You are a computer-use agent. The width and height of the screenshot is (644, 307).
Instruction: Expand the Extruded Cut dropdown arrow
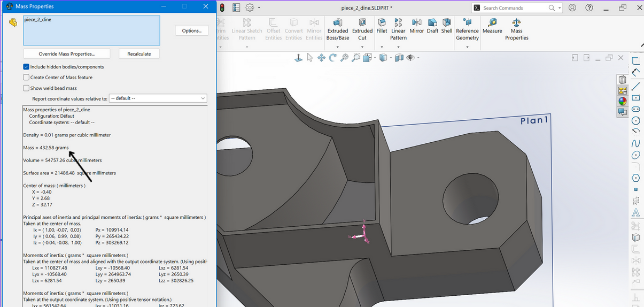click(x=362, y=47)
